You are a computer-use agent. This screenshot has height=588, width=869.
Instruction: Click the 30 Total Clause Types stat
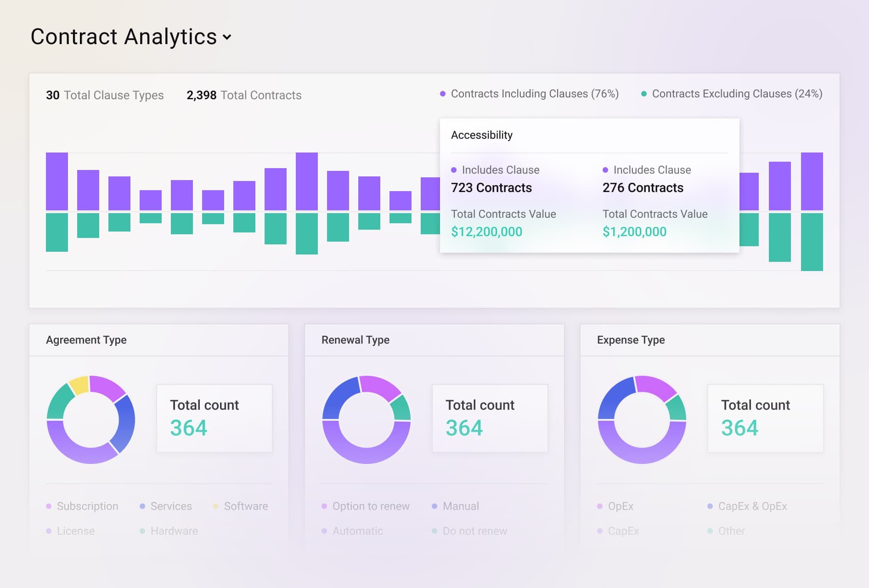click(105, 95)
